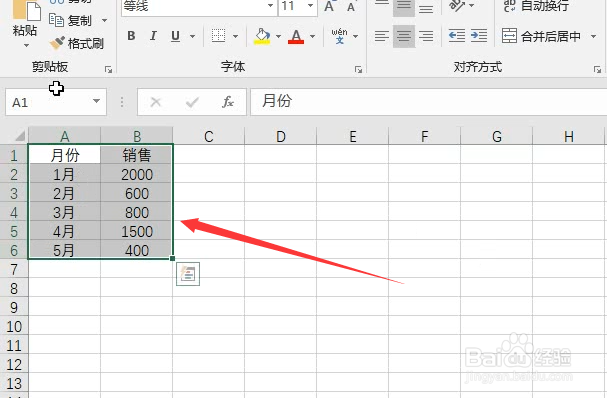This screenshot has width=607, height=398.
Task: Click the formula bar showing 月份
Action: [x=429, y=101]
